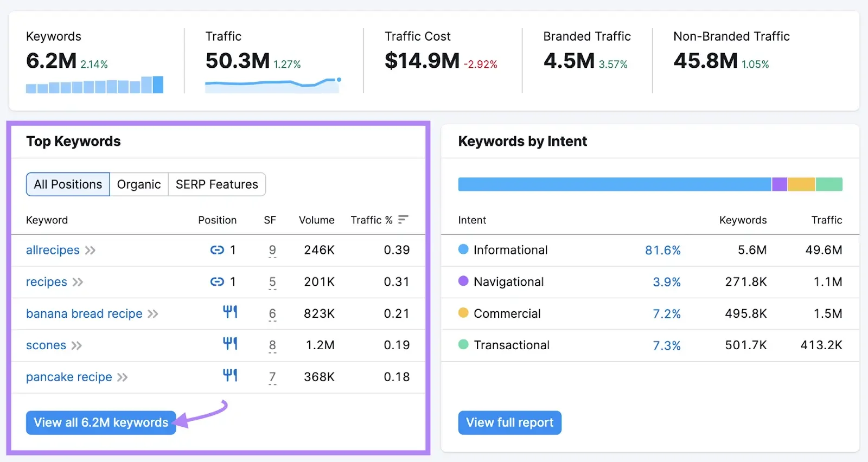868x462 pixels.
Task: Open the banana bread recipe keyword link
Action: [x=84, y=313]
